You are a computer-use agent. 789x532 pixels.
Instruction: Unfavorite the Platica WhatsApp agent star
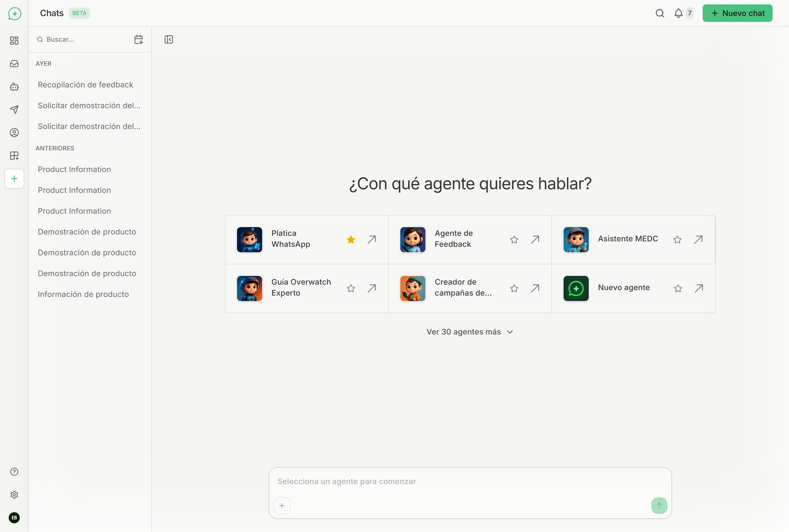point(351,239)
